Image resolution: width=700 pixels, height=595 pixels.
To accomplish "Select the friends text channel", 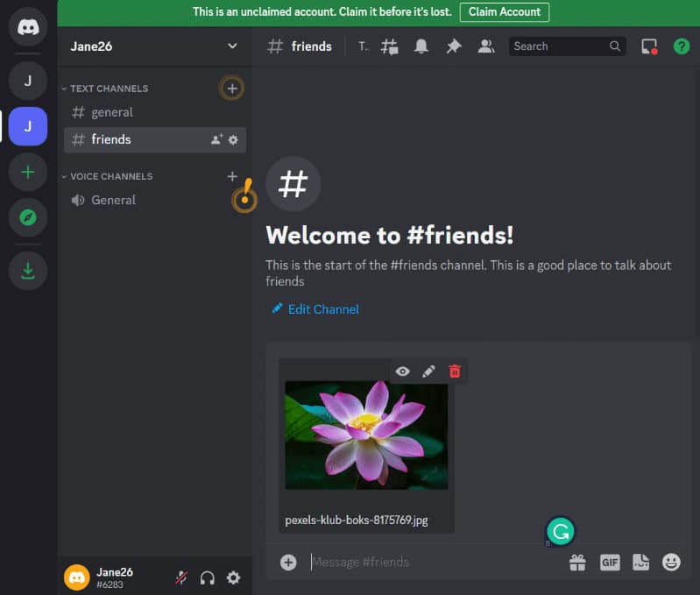I will click(154, 139).
